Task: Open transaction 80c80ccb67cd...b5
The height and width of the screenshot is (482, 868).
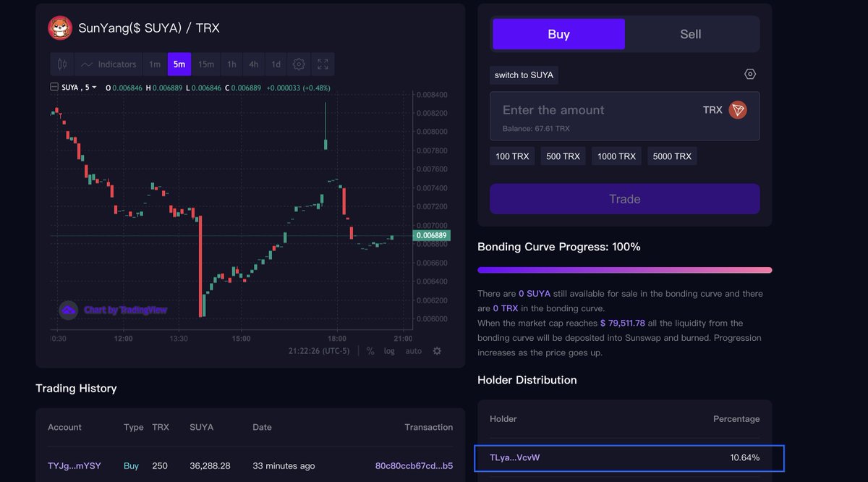Action: click(414, 466)
